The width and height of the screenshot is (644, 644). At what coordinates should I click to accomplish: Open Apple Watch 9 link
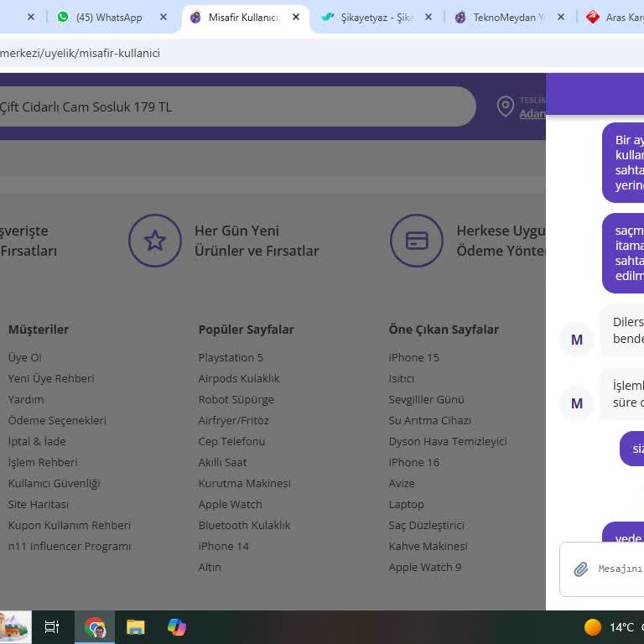click(x=425, y=567)
